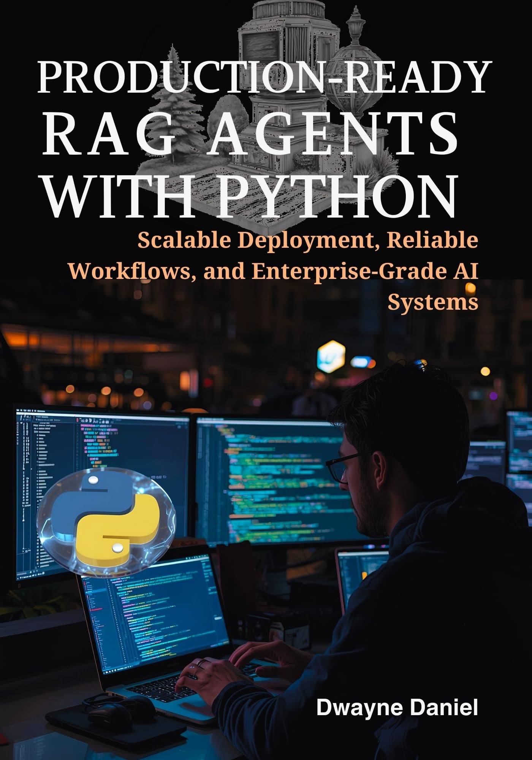Click the ring on the typing hand
Screen dimensions: 532x760
pos(201,662)
